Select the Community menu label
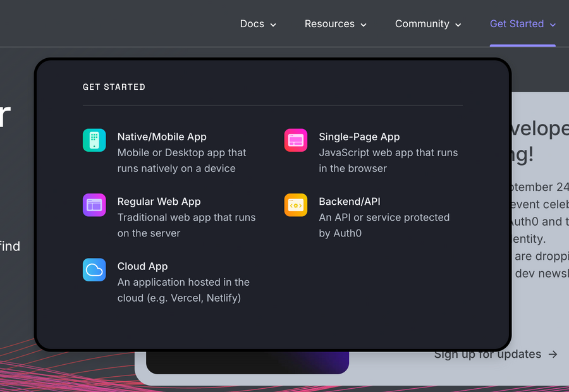The width and height of the screenshot is (569, 392). click(422, 24)
